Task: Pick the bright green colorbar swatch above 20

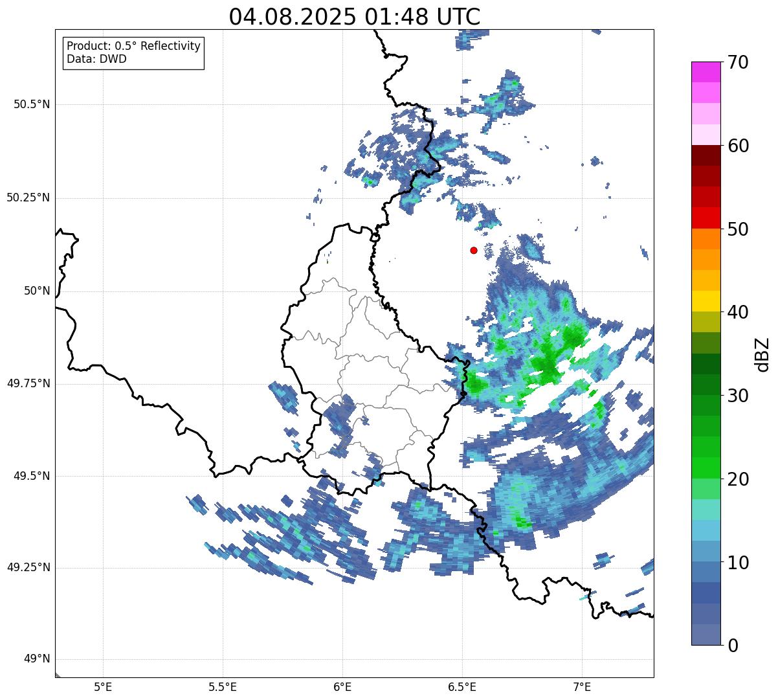Action: [705, 468]
